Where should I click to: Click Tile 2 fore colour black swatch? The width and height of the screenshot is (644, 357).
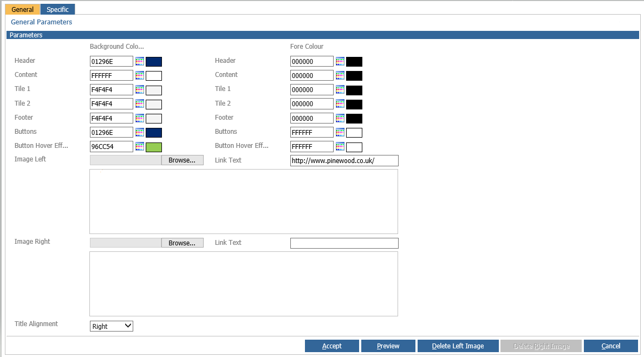[x=354, y=105]
